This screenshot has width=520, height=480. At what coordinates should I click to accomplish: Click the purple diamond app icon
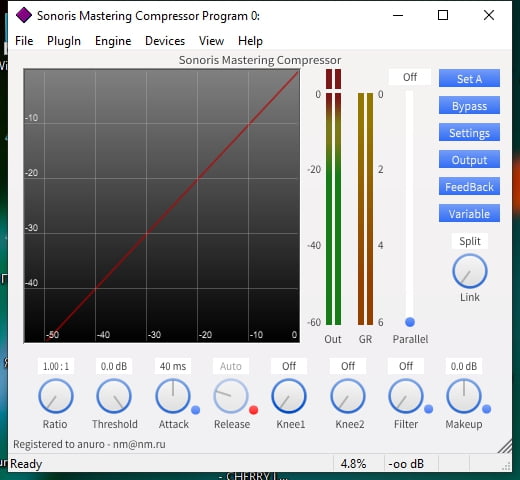point(24,15)
